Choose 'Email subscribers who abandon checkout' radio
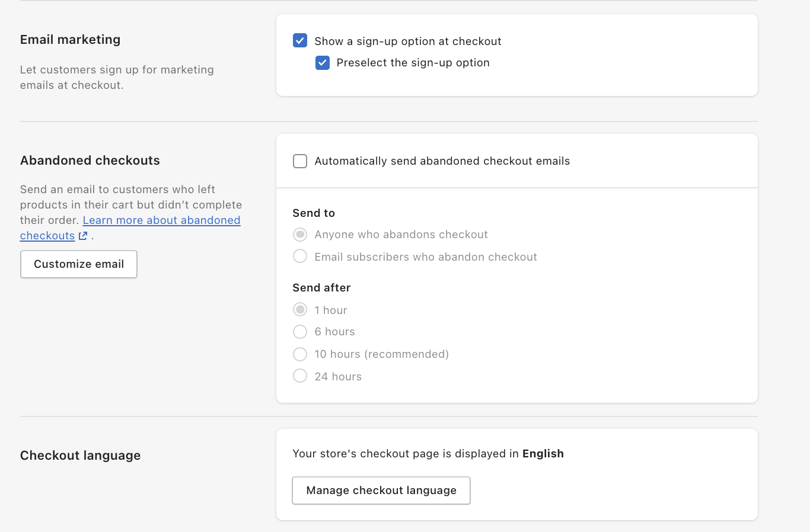Viewport: 810px width, 532px height. [x=300, y=257]
